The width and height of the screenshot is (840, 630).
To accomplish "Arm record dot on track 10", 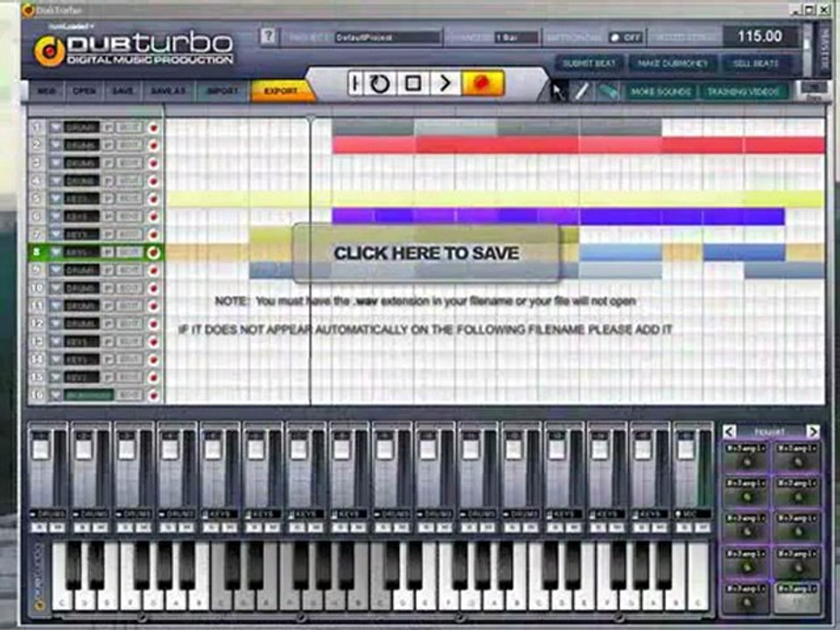I will coord(154,288).
